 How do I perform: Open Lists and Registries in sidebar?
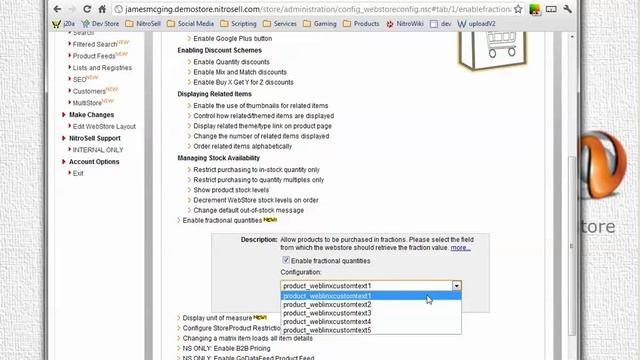[x=102, y=68]
